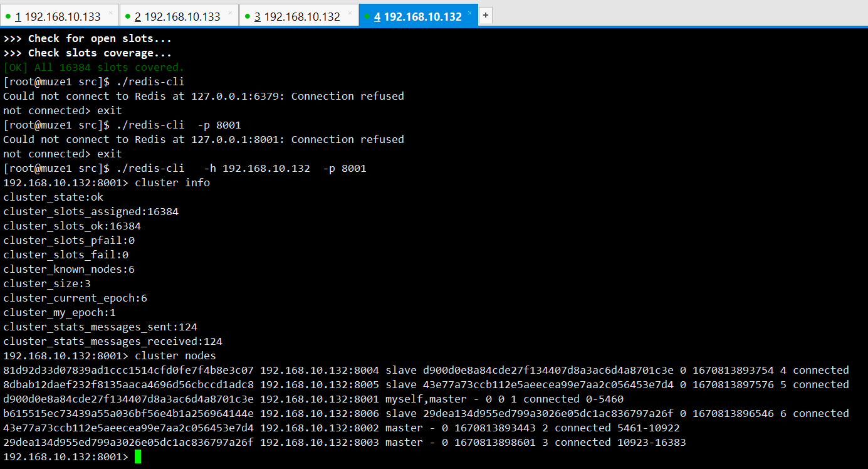Click the command './redis-cli -p 8001'
The height and width of the screenshot is (469, 868).
tap(179, 125)
